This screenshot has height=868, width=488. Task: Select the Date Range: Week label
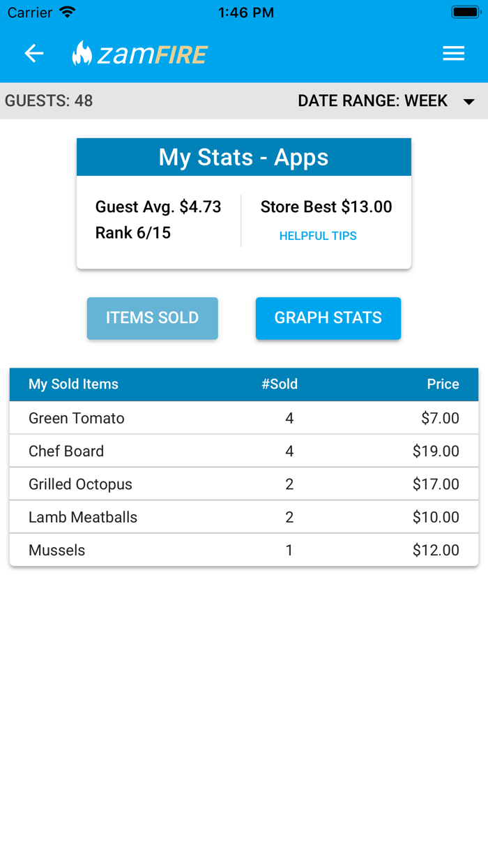tap(372, 101)
